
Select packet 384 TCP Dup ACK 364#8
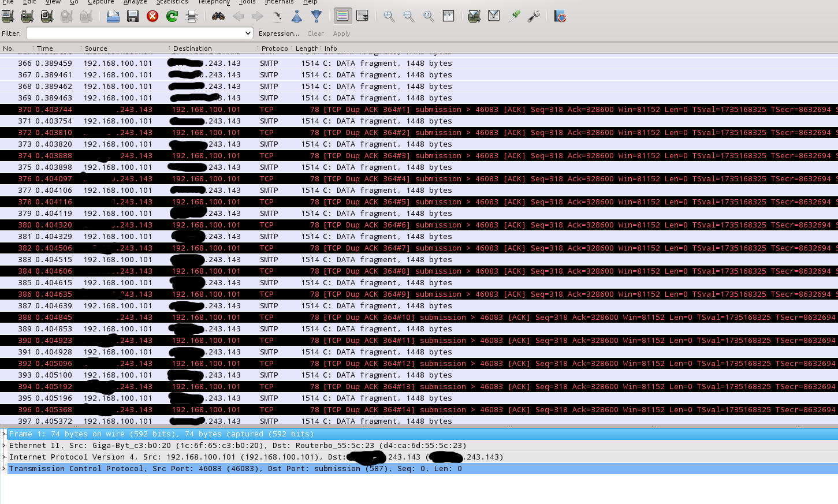419,271
